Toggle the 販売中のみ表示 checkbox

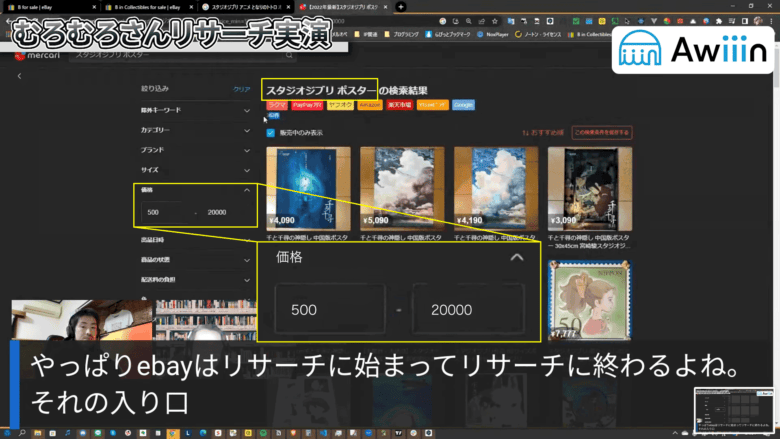pyautogui.click(x=271, y=133)
